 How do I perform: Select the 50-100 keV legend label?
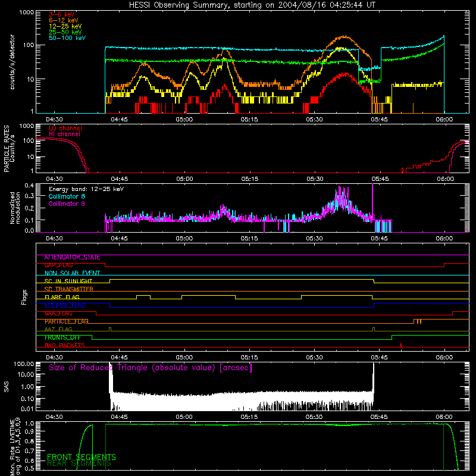coord(67,38)
